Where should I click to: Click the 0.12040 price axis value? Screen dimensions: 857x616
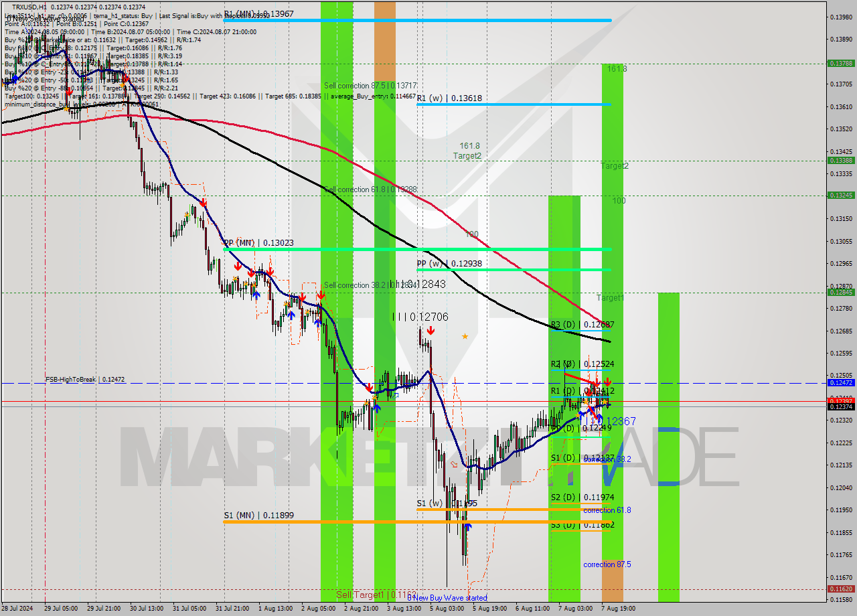[x=841, y=487]
